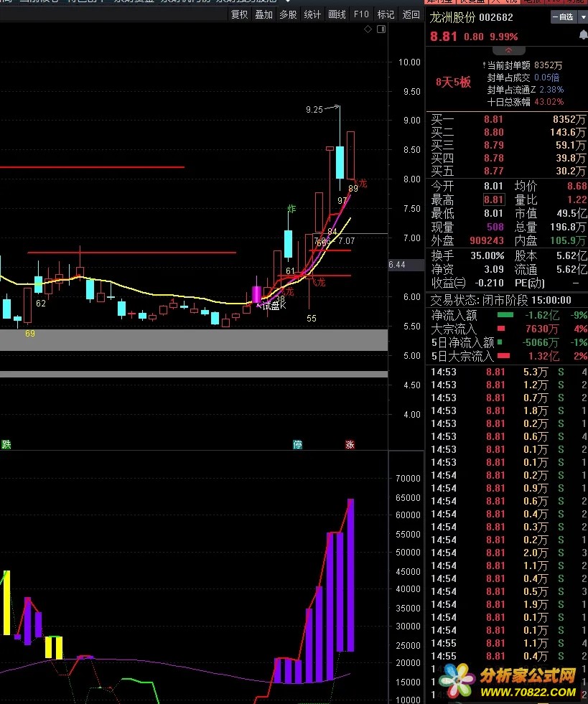Click the boxed 最高 8.81 value
The image size is (588, 704).
click(x=494, y=200)
